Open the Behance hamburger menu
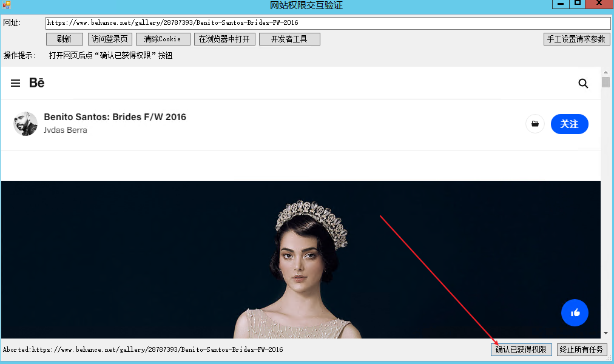The height and width of the screenshot is (364, 614). coord(15,83)
